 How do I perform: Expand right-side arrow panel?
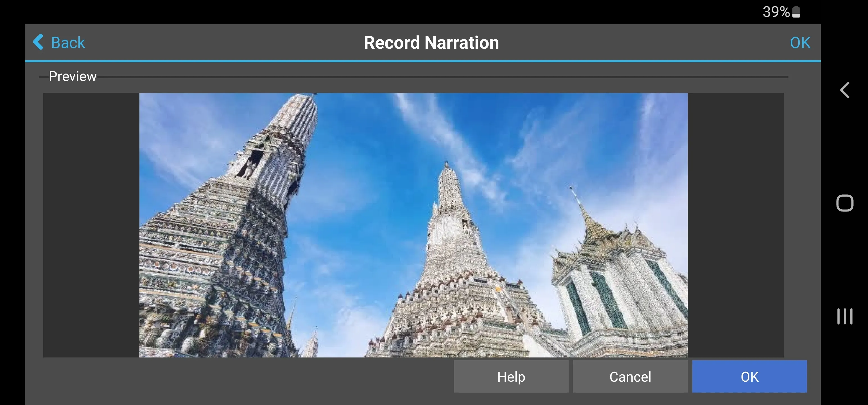pyautogui.click(x=844, y=90)
